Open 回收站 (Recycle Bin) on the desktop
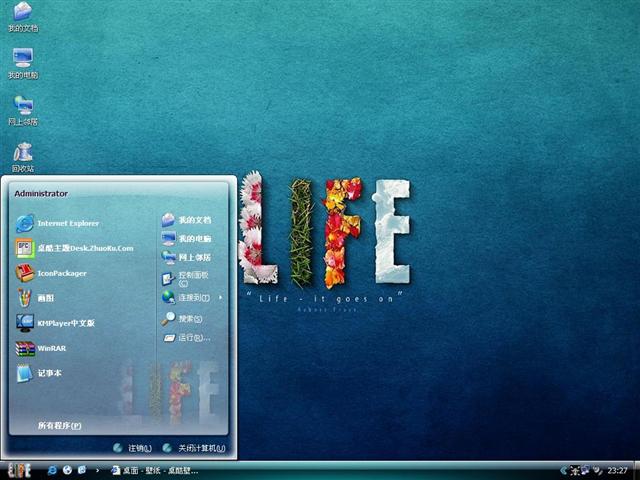This screenshot has width=640, height=480. [23, 155]
